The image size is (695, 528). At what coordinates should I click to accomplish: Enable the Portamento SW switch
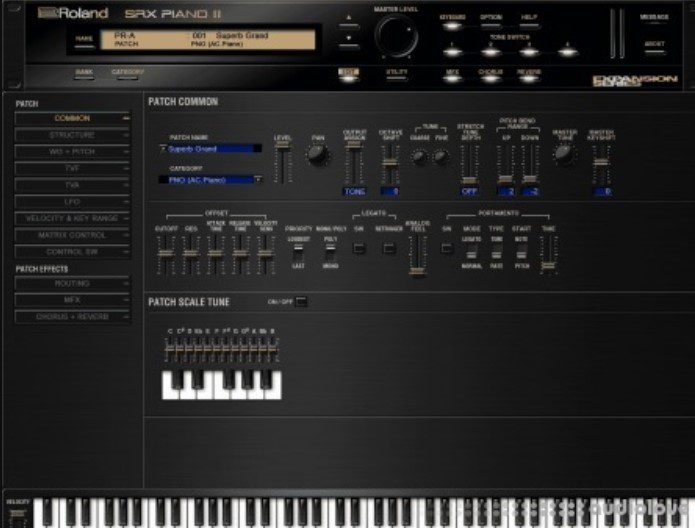point(447,248)
